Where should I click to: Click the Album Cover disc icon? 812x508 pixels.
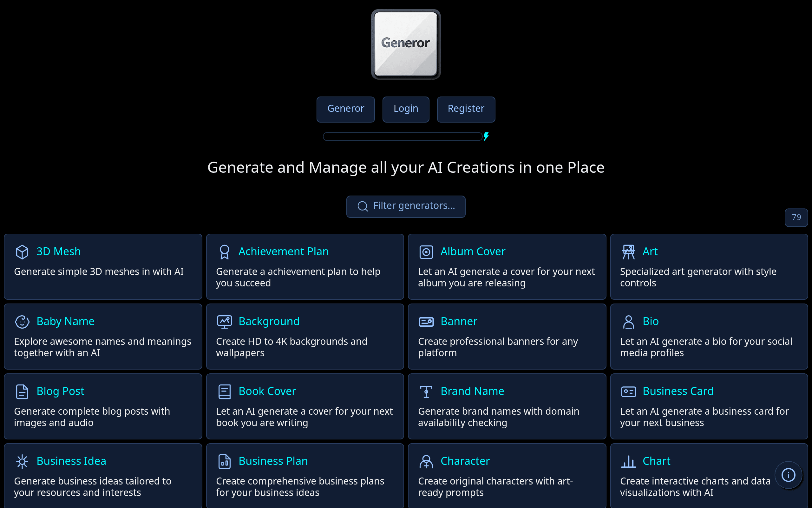click(x=426, y=252)
